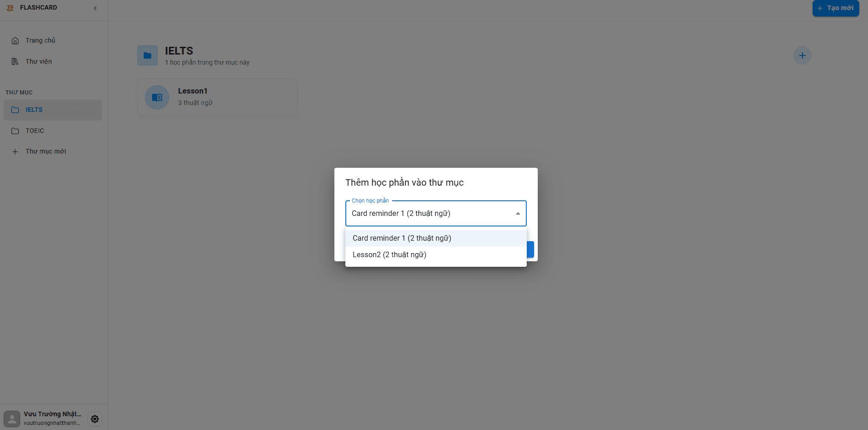Image resolution: width=868 pixels, height=430 pixels.
Task: Click the user profile avatar
Action: [x=12, y=419]
